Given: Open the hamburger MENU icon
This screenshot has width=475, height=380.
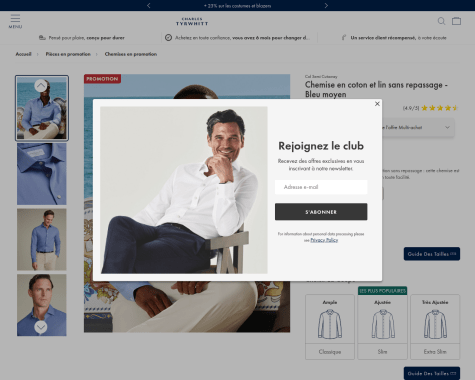Looking at the screenshot, I should point(15,21).
